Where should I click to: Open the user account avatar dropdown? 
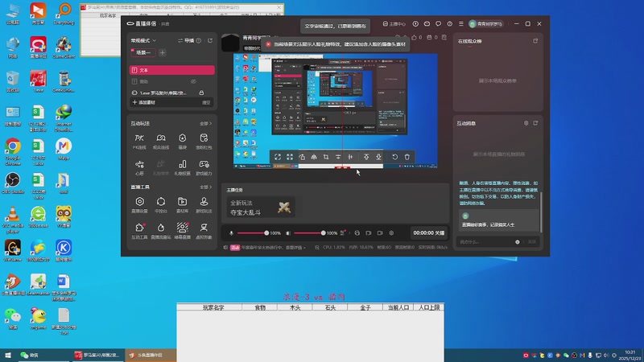[x=486, y=24]
